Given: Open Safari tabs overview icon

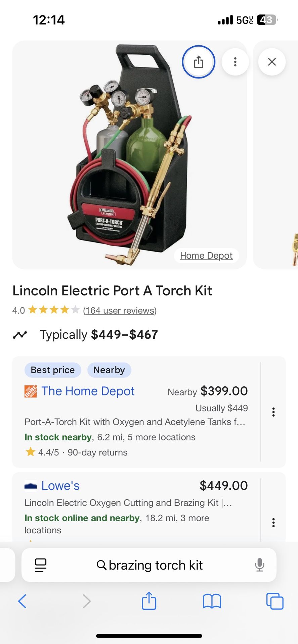Looking at the screenshot, I should (x=274, y=601).
